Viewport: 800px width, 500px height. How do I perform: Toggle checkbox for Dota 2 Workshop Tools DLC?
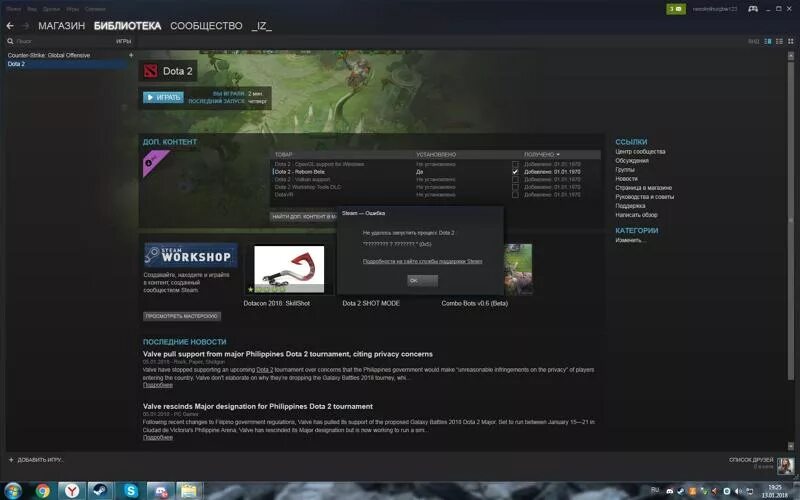coord(515,187)
